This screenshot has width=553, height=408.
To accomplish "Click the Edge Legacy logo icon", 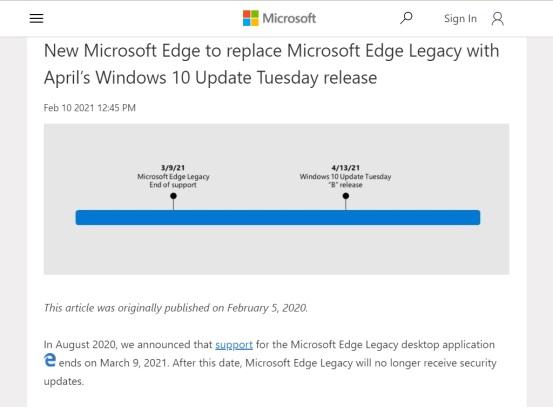I will (x=50, y=360).
